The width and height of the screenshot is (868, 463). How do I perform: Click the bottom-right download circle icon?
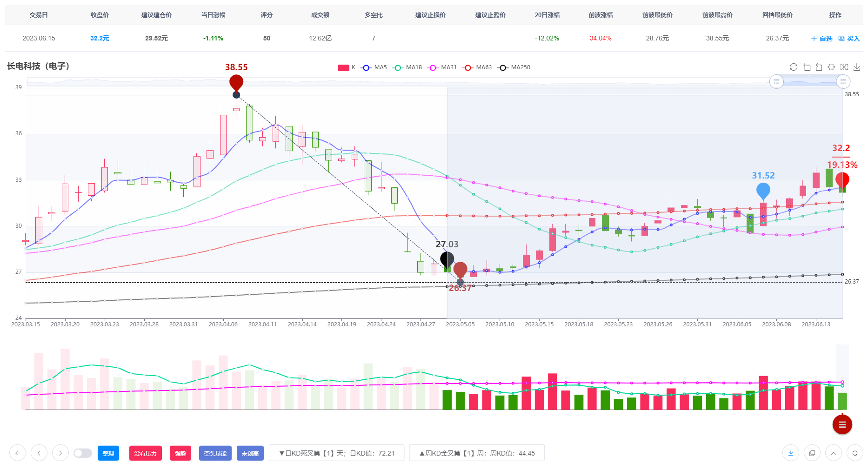point(791,453)
